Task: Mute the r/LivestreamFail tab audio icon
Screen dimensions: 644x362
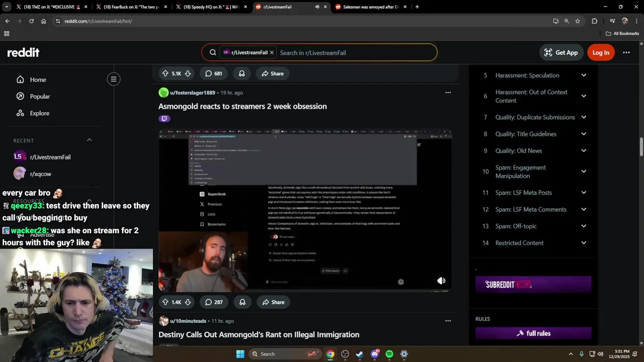Action: point(317,7)
